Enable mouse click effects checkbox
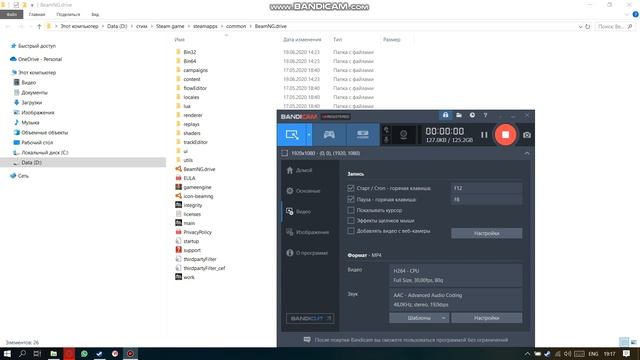640x360 pixels. pyautogui.click(x=351, y=220)
